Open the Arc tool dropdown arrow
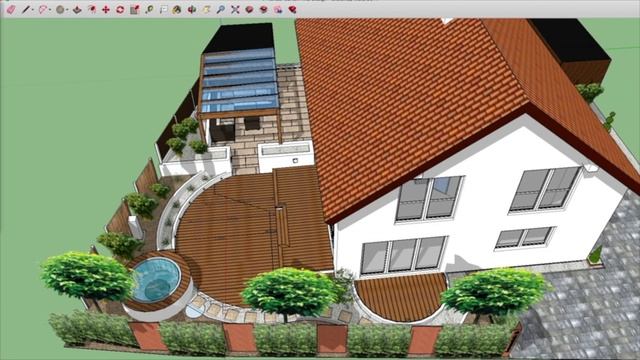Screen dimensions: 640x360 49,10
